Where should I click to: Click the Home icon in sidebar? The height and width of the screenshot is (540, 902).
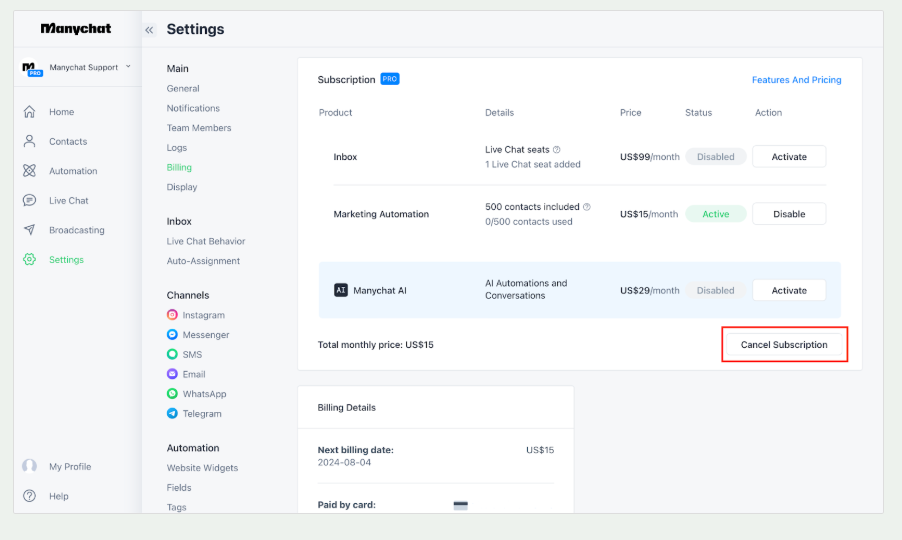29,112
